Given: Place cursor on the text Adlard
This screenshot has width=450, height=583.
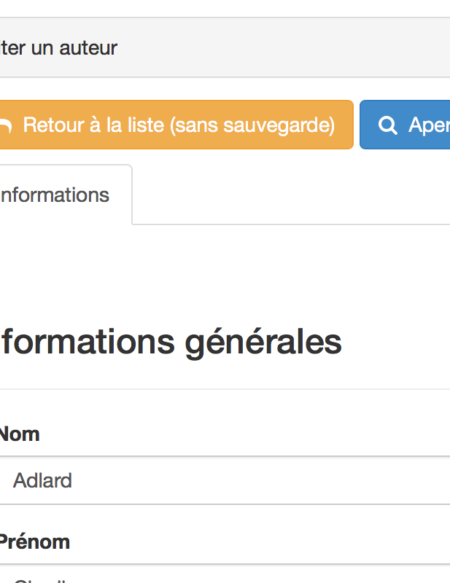Looking at the screenshot, I should (42, 480).
